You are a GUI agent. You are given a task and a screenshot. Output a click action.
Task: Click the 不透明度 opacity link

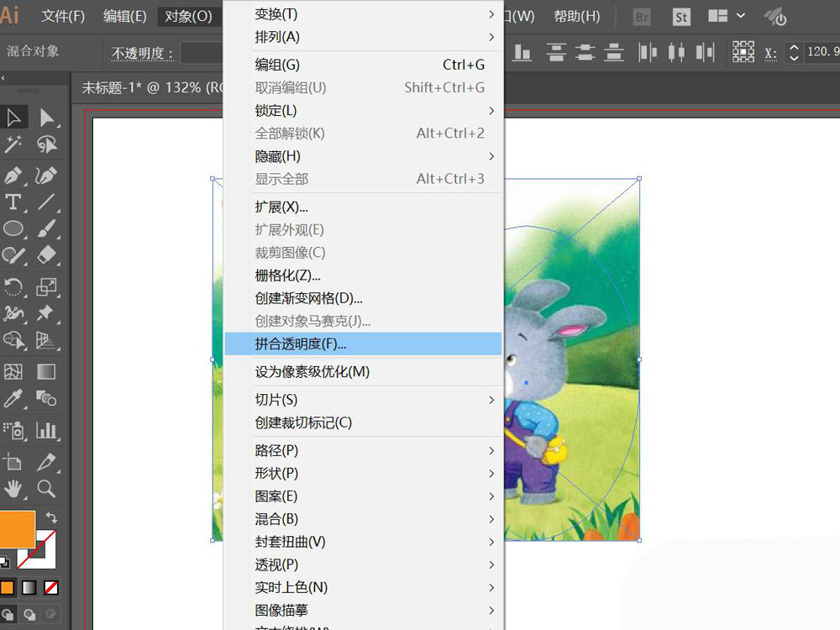pos(142,54)
